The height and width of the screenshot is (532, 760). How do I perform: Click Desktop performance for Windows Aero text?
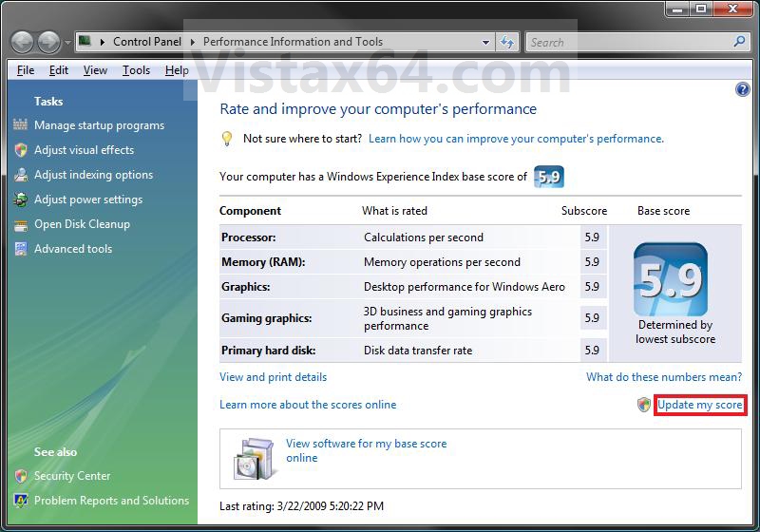click(x=465, y=287)
